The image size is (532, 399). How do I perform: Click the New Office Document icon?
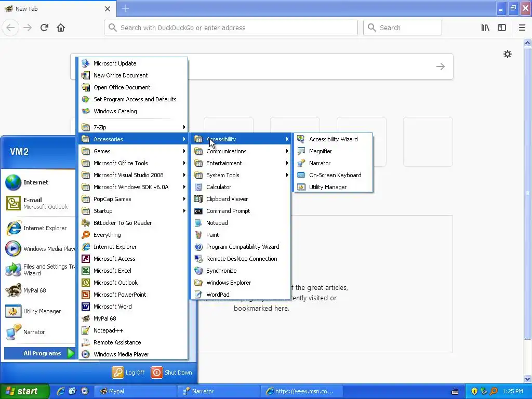point(86,75)
